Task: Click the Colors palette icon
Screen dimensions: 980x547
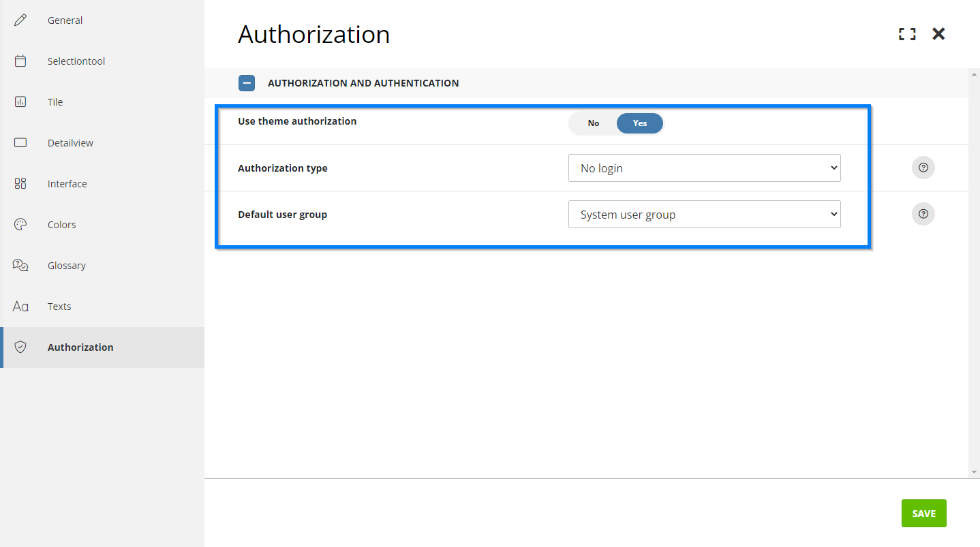Action: coord(20,225)
